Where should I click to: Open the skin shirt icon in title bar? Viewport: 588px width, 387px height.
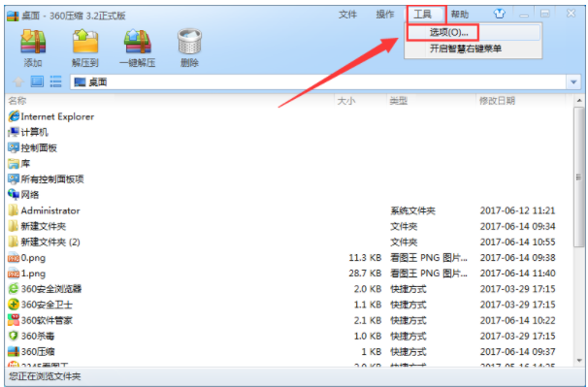(499, 14)
